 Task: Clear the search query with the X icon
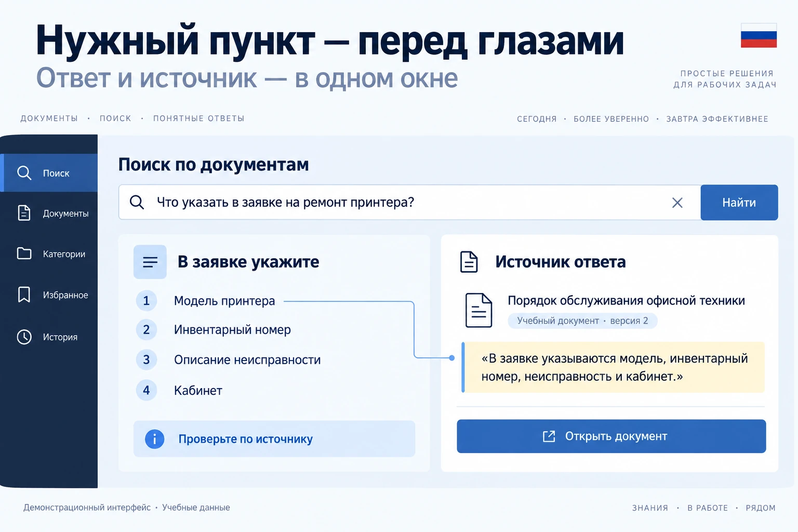click(677, 203)
